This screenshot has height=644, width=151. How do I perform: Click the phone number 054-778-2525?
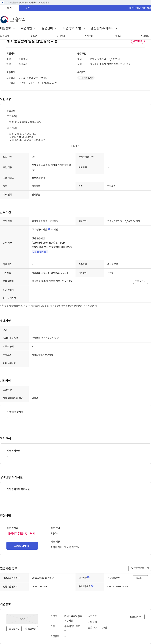point(40,586)
